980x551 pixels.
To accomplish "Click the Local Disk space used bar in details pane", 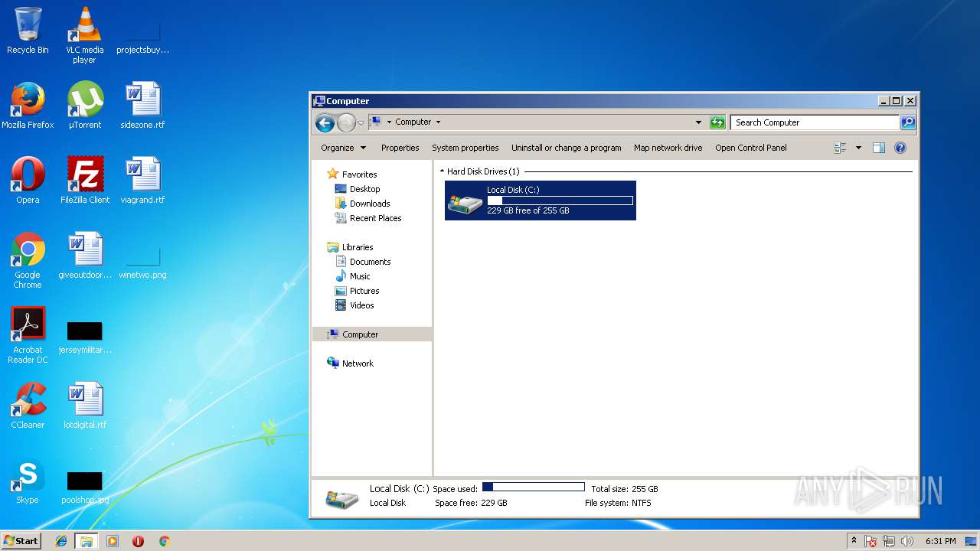I will (x=534, y=487).
